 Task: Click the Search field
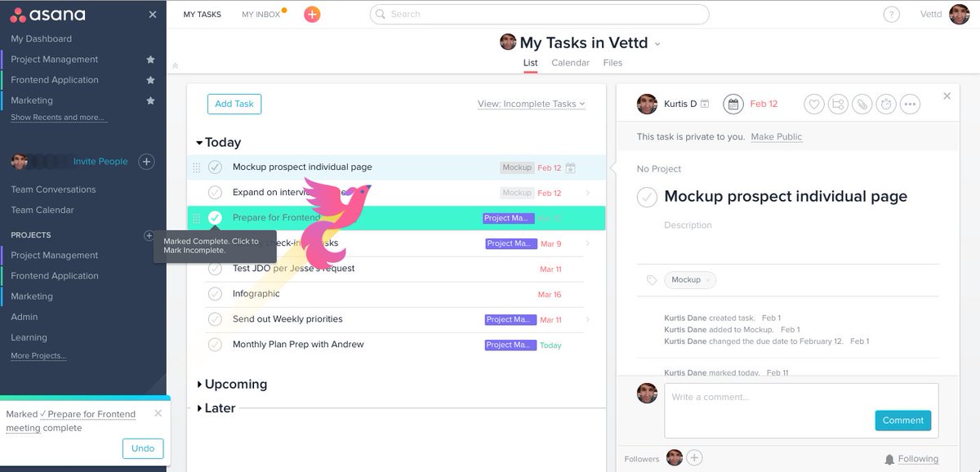(539, 14)
